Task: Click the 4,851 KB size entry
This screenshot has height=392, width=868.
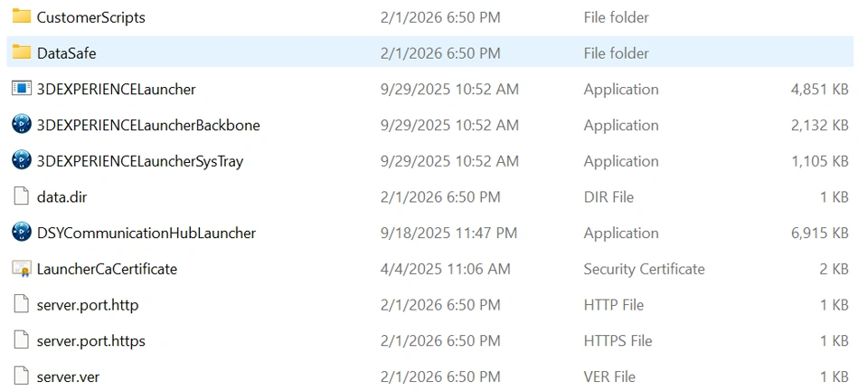Action: pos(819,90)
